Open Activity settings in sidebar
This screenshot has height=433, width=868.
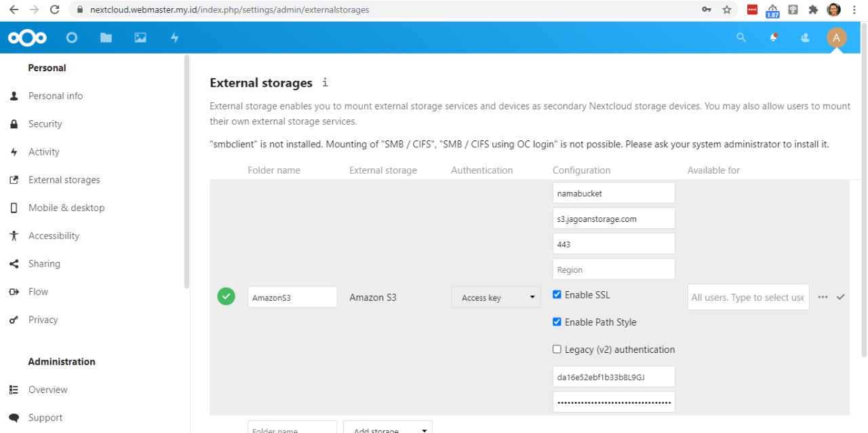[44, 151]
